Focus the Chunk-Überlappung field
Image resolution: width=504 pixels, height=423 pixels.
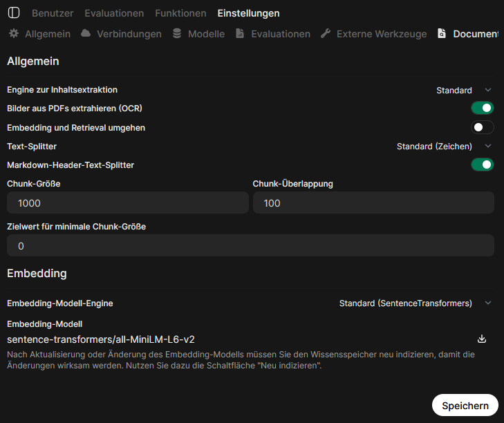(x=373, y=203)
